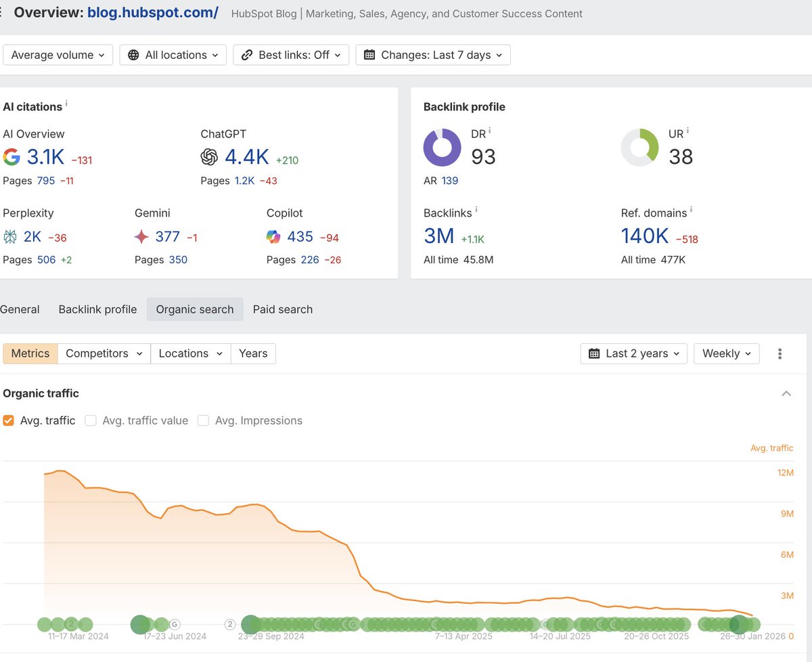Switch to the Backlink profile tab
This screenshot has height=662, width=812.
tap(97, 309)
